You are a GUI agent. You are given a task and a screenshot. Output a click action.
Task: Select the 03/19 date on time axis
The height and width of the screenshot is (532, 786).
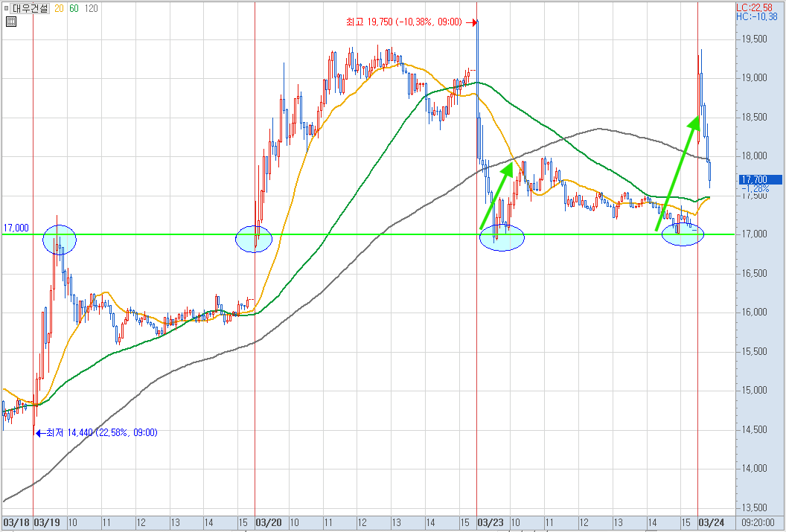click(47, 522)
